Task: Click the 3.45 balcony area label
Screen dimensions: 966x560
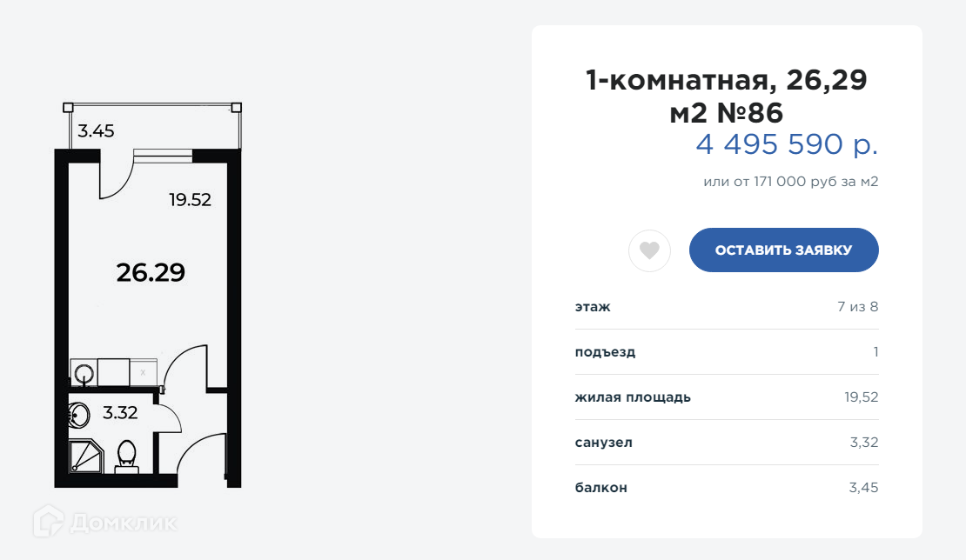Action: (96, 132)
